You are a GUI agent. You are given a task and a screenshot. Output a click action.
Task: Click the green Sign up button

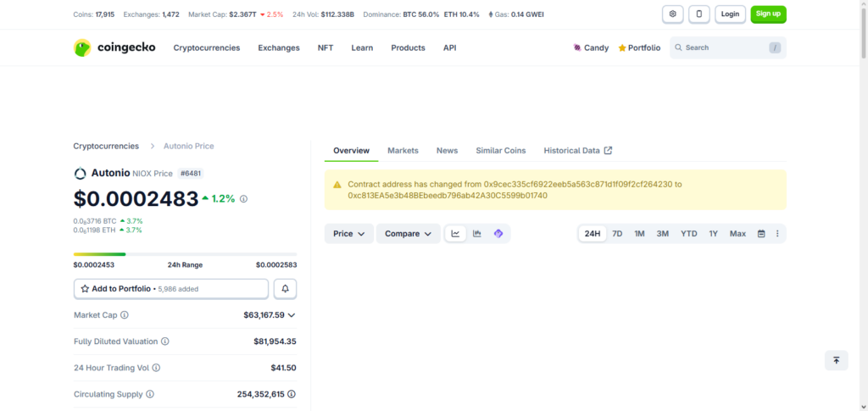point(768,14)
